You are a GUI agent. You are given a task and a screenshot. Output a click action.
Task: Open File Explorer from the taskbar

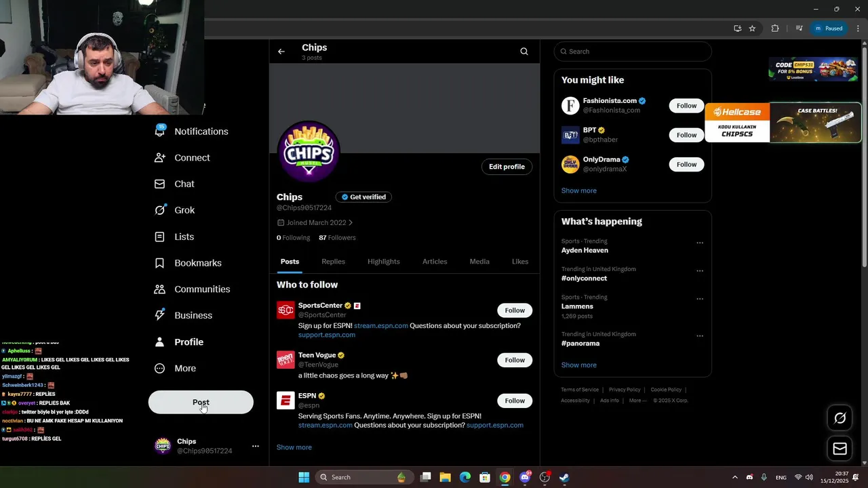(445, 477)
